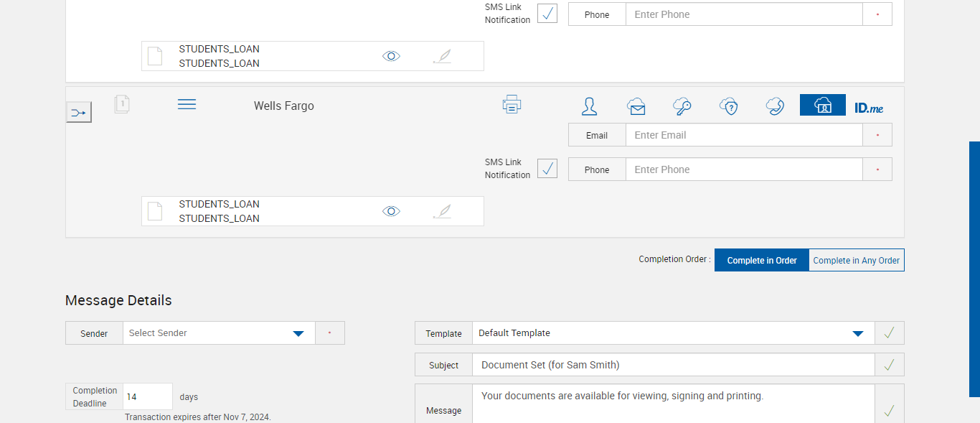The width and height of the screenshot is (980, 423).
Task: Toggle eye visibility for Wells Fargo STUDENTS_LOAN document
Action: tap(391, 211)
